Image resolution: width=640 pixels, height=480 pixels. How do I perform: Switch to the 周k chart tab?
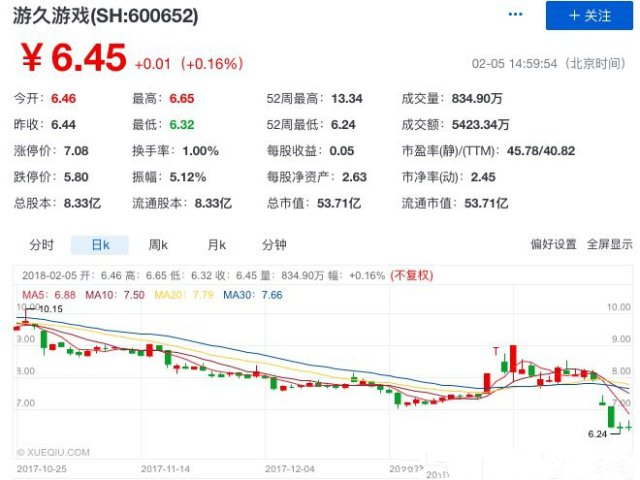[158, 245]
